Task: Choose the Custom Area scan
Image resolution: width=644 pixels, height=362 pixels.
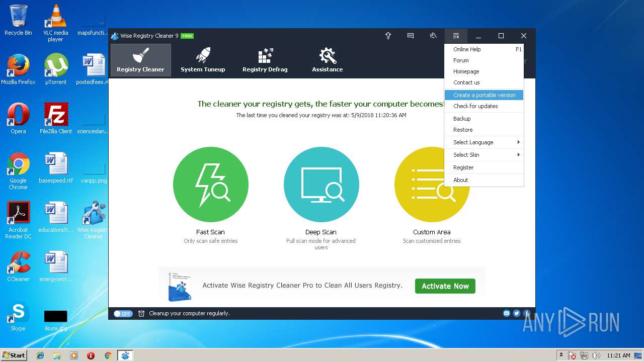Action: (x=432, y=185)
